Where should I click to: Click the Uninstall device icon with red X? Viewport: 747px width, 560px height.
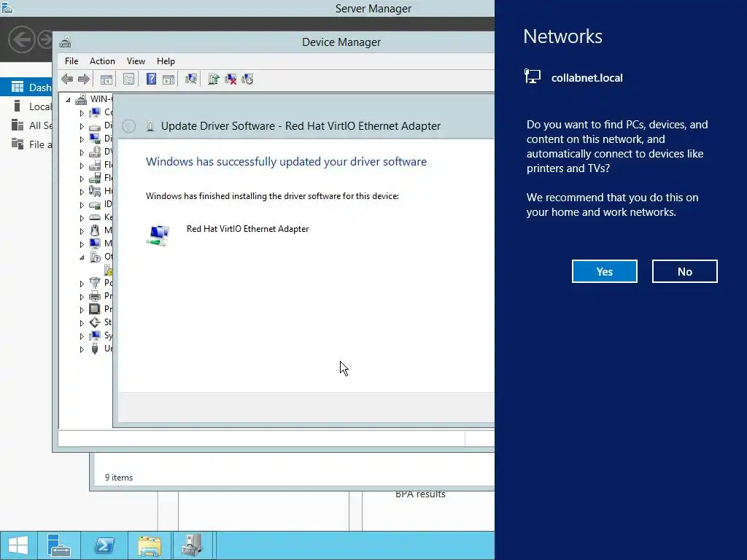(x=231, y=79)
